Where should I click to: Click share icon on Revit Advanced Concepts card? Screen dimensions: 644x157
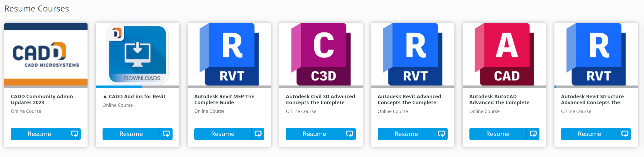[x=441, y=134]
